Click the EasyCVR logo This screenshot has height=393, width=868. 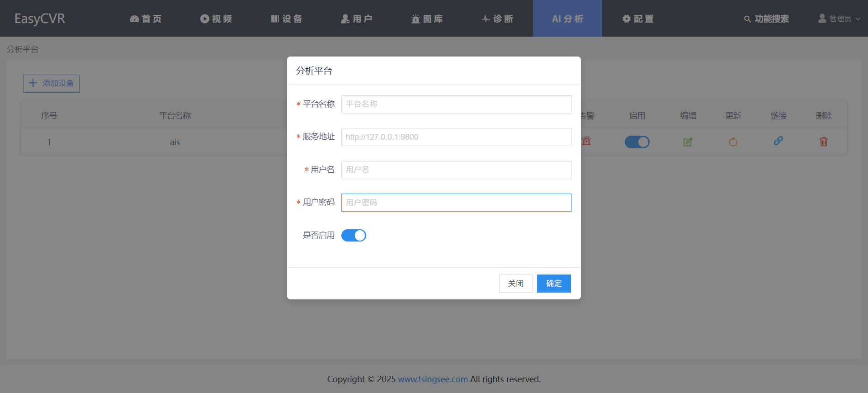coord(40,19)
